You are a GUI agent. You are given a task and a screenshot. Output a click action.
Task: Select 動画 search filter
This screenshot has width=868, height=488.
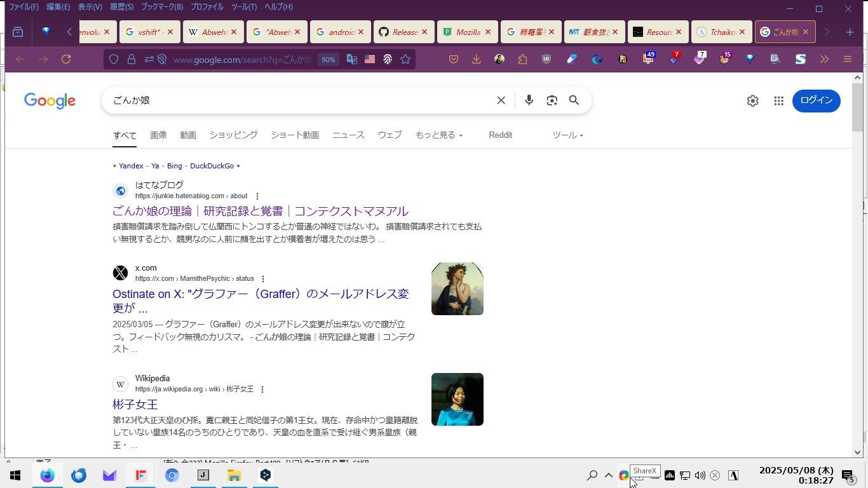pyautogui.click(x=188, y=135)
